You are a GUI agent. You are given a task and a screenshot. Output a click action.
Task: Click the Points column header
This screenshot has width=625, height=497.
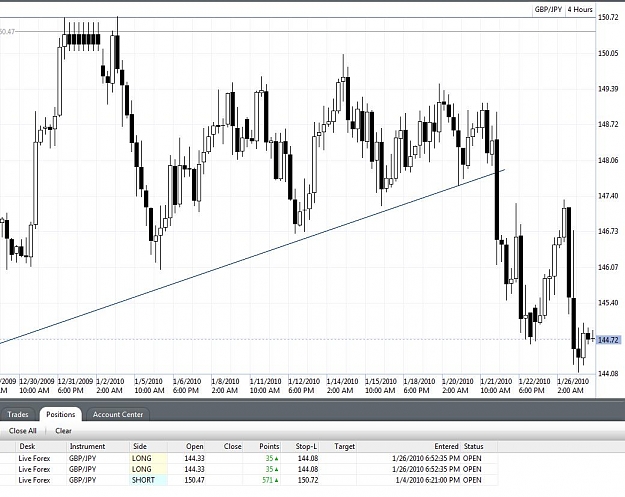click(x=269, y=446)
